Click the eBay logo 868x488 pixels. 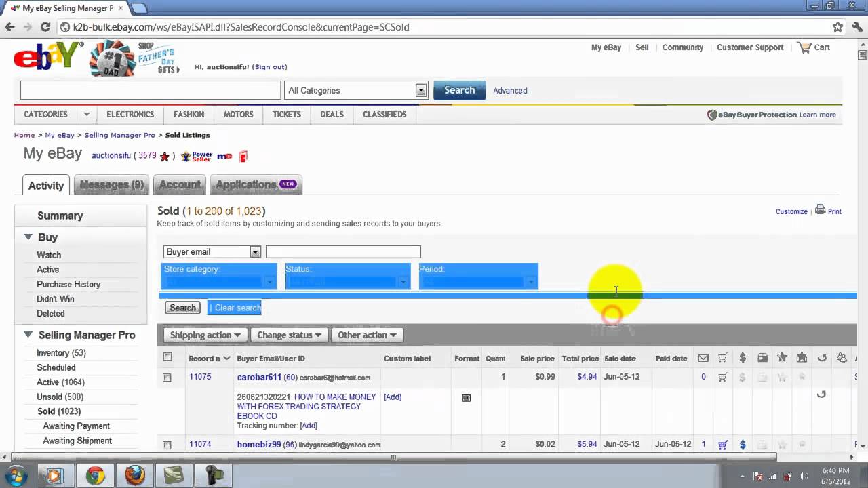[x=49, y=56]
